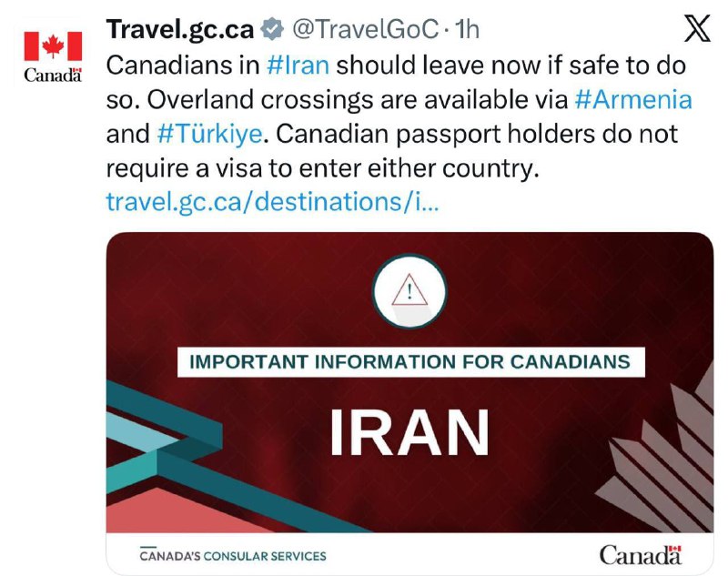Viewport: 728px width, 576px height.
Task: Click the verified checkmark badge
Action: (x=271, y=29)
